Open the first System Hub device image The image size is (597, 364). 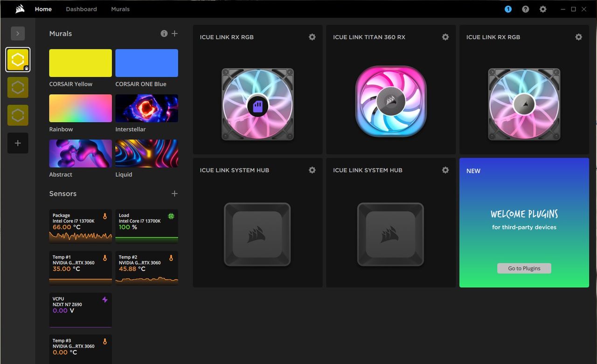(257, 234)
